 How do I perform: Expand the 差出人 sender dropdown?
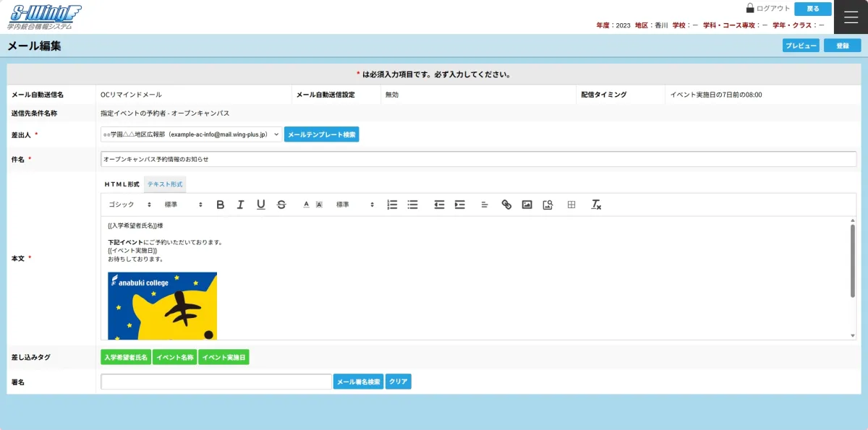[191, 134]
